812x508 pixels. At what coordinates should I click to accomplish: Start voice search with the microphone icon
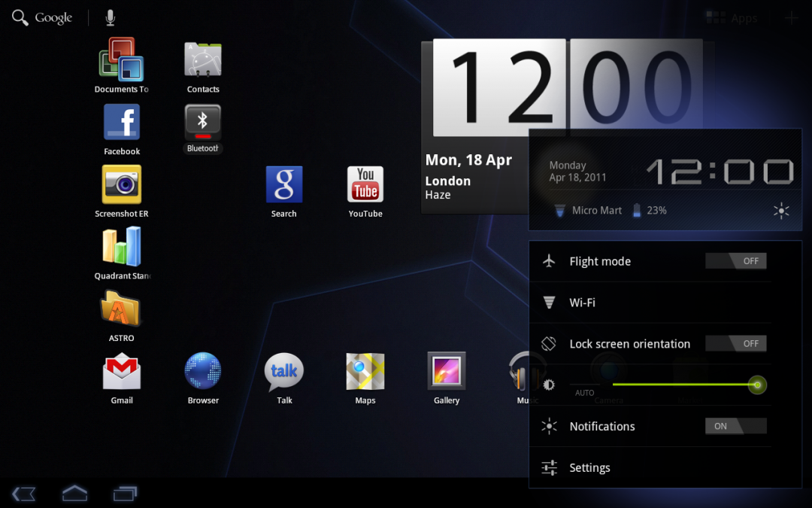[x=110, y=17]
